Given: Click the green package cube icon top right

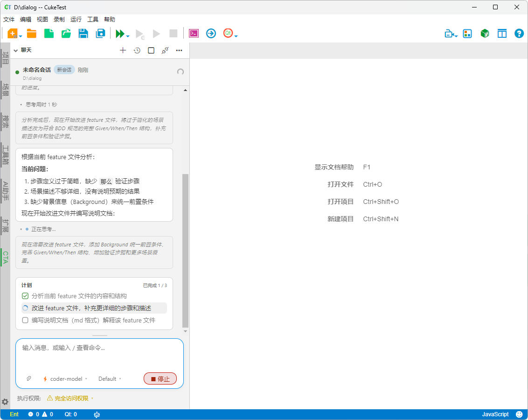Looking at the screenshot, I should (485, 33).
